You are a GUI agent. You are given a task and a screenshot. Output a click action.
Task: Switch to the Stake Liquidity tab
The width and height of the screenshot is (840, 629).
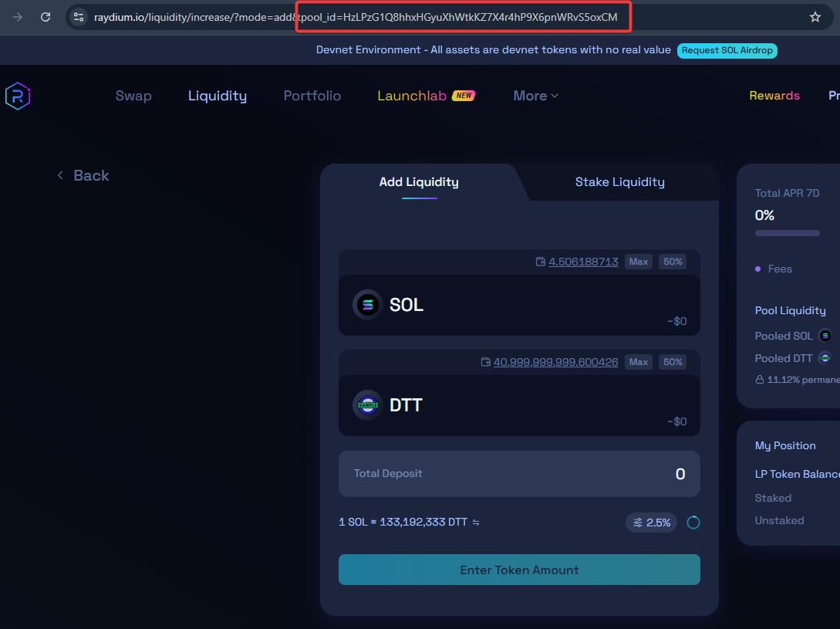coord(619,182)
